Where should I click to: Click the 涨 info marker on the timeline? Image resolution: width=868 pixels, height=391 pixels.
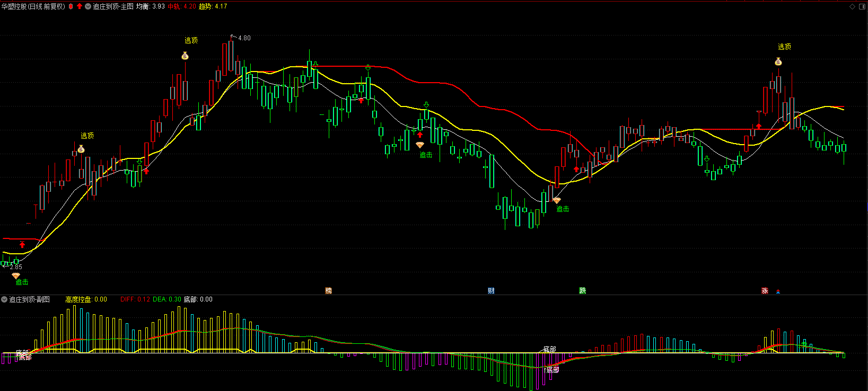tap(765, 291)
